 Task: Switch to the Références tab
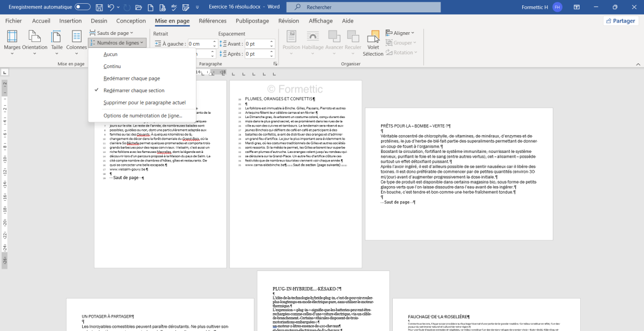tap(213, 21)
